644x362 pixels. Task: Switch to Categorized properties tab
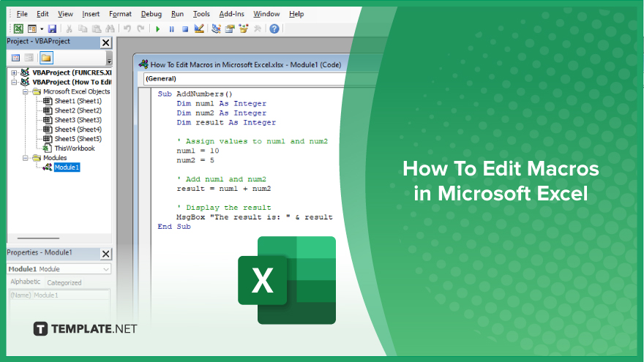click(64, 282)
